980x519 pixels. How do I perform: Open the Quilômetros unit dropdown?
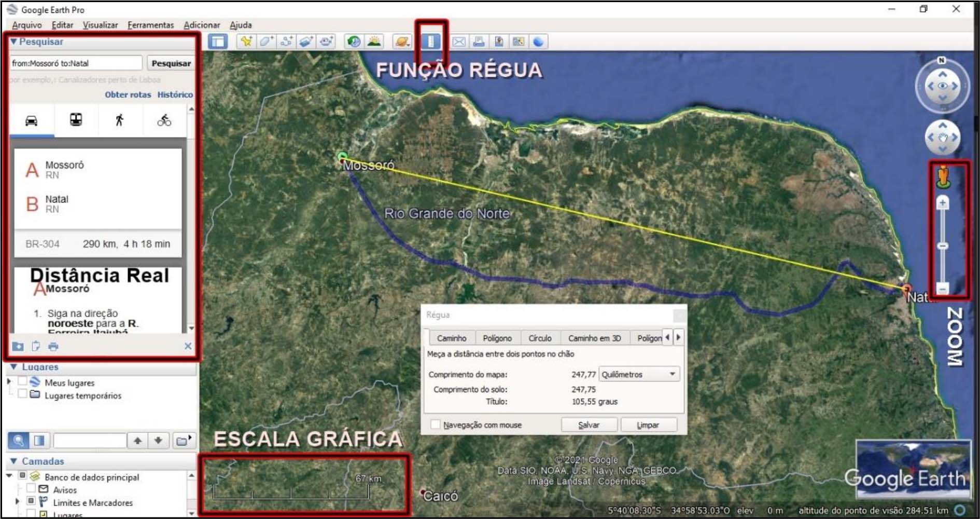click(x=639, y=374)
